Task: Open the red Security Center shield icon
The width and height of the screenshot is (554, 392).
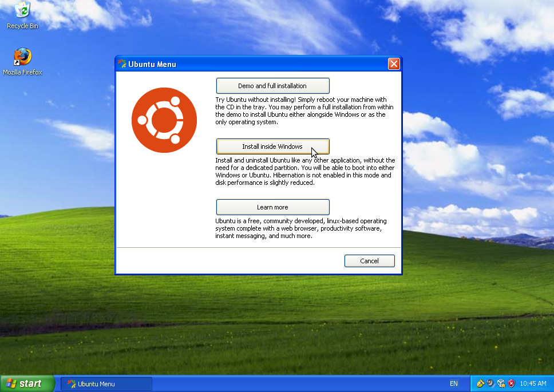Action: (x=511, y=383)
